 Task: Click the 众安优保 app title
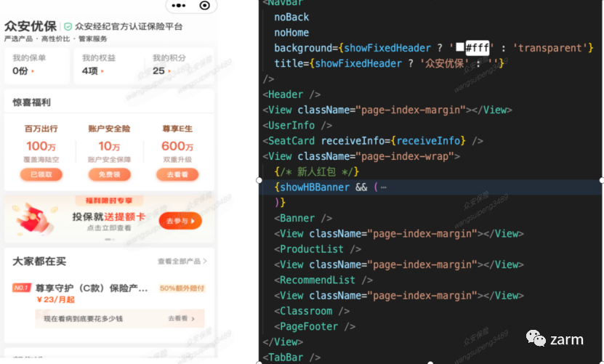31,26
